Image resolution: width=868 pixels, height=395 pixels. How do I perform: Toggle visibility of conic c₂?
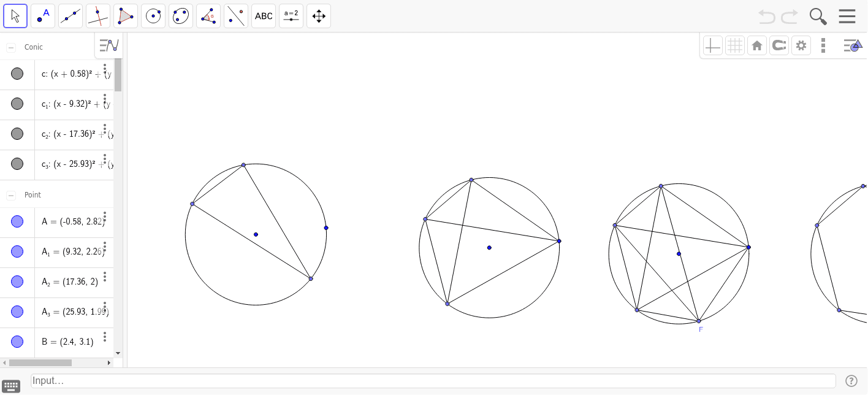click(17, 134)
